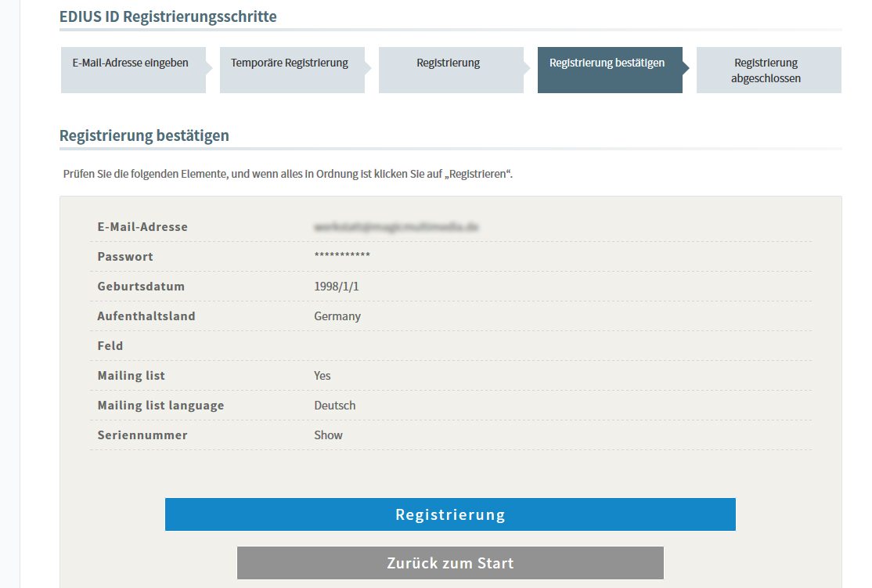The height and width of the screenshot is (588, 872).
Task: Click the Deutsch mailing language value
Action: pos(335,406)
